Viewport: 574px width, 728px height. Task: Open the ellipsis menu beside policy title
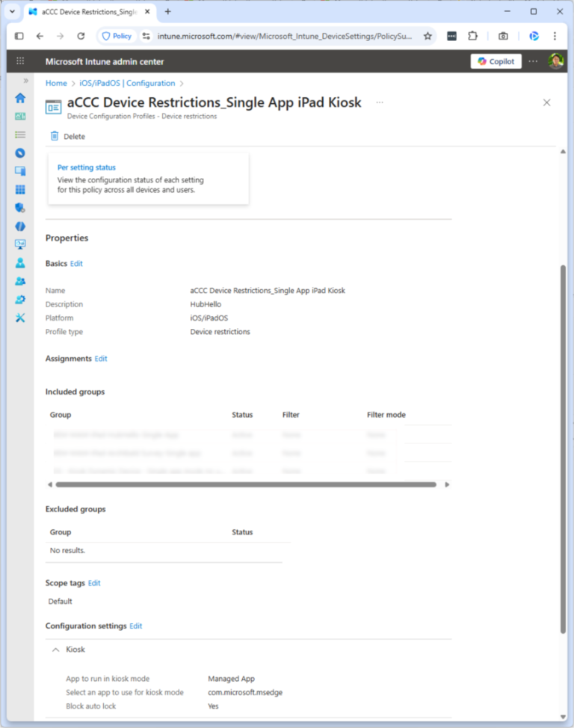point(380,102)
